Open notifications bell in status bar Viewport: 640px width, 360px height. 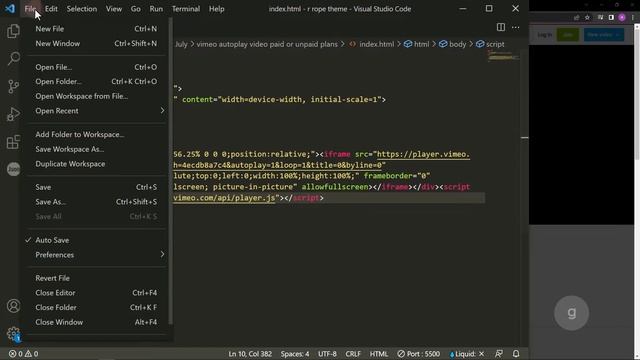click(x=516, y=354)
